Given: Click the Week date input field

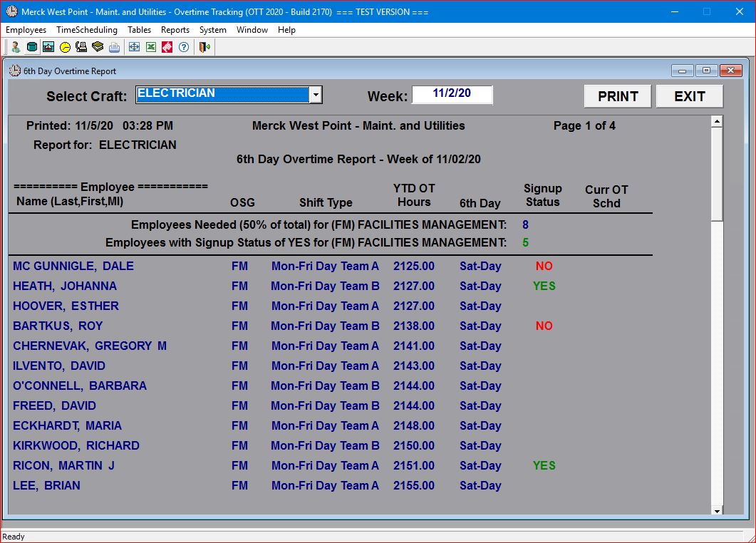Looking at the screenshot, I should 452,94.
